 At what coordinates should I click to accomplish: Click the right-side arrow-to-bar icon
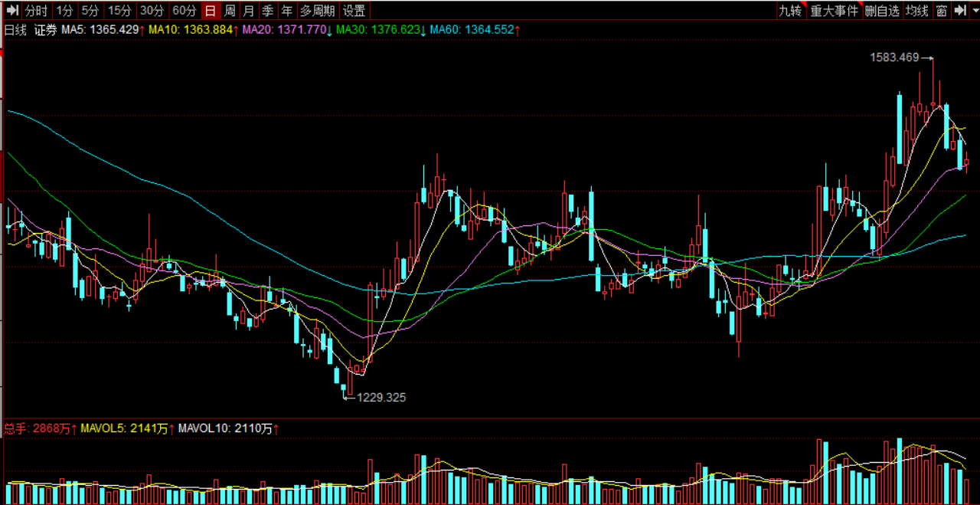click(959, 11)
